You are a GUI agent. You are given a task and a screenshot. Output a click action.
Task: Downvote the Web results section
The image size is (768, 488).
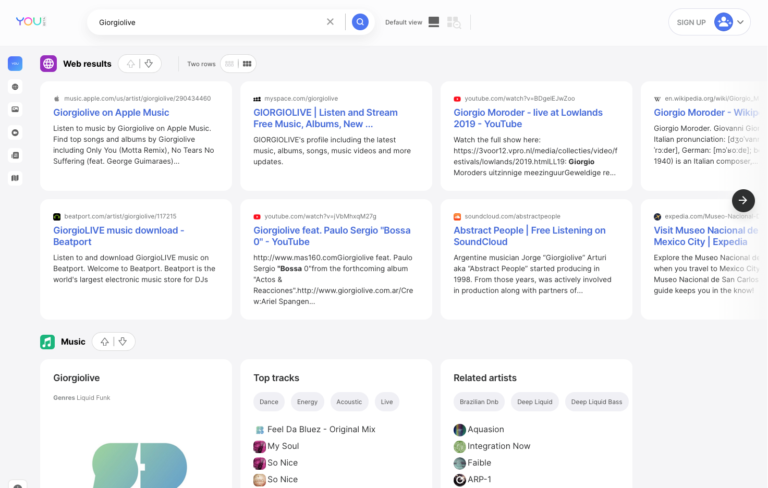149,64
